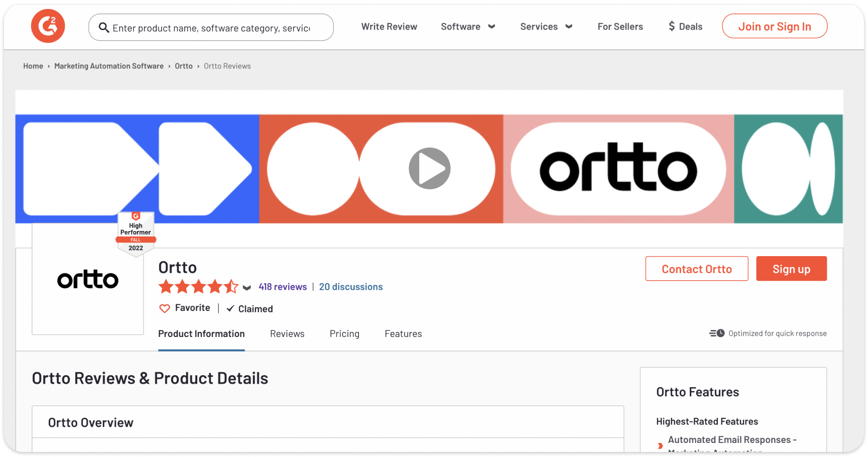The height and width of the screenshot is (457, 868).
Task: Click the Ortto Reviews breadcrumb text
Action: coord(227,66)
